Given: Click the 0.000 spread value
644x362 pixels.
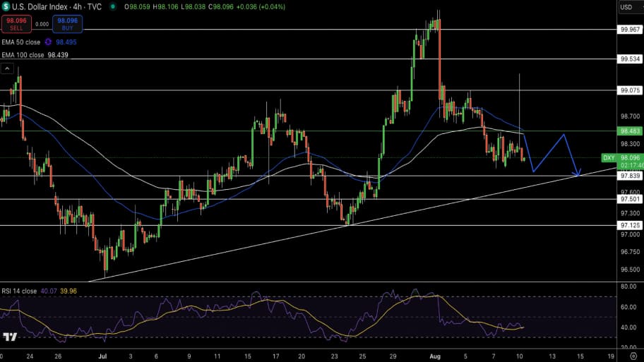Looking at the screenshot, I should tap(42, 24).
